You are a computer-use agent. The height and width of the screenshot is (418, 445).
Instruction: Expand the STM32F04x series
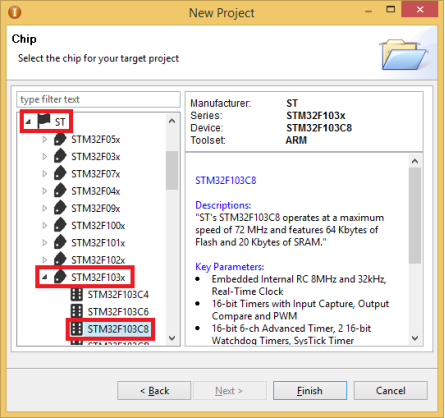point(45,191)
